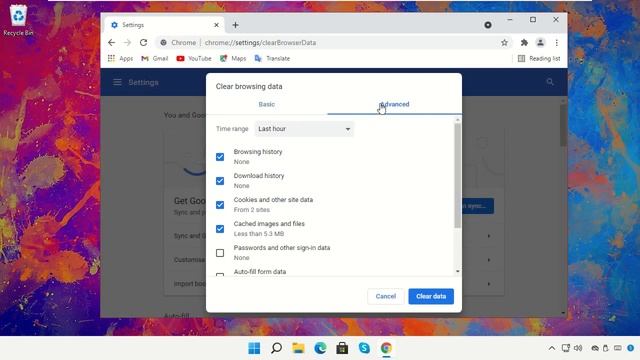Click the recording indicator icon in title bar
The image size is (640, 360).
pos(488,25)
